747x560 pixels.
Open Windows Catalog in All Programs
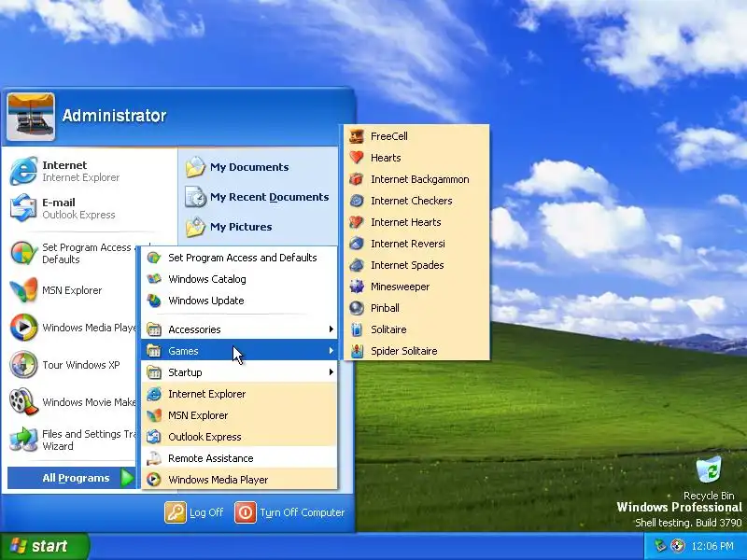[x=240, y=279]
